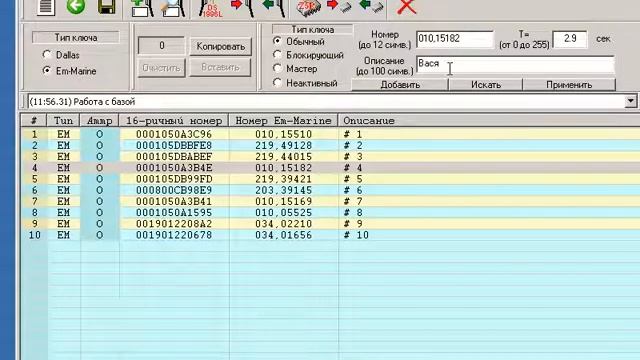The width and height of the screenshot is (640, 360).
Task: Select Обычный key type option
Action: (278, 41)
